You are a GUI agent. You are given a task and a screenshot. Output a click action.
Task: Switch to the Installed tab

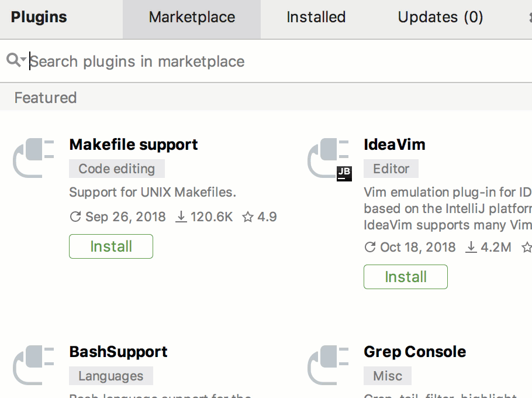(315, 18)
